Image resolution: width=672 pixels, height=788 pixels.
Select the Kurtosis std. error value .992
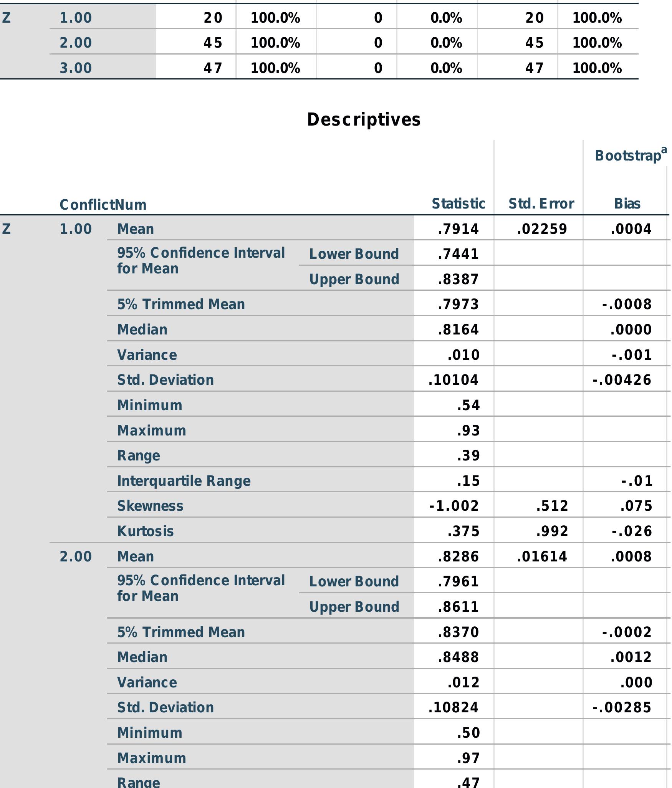(x=552, y=531)
